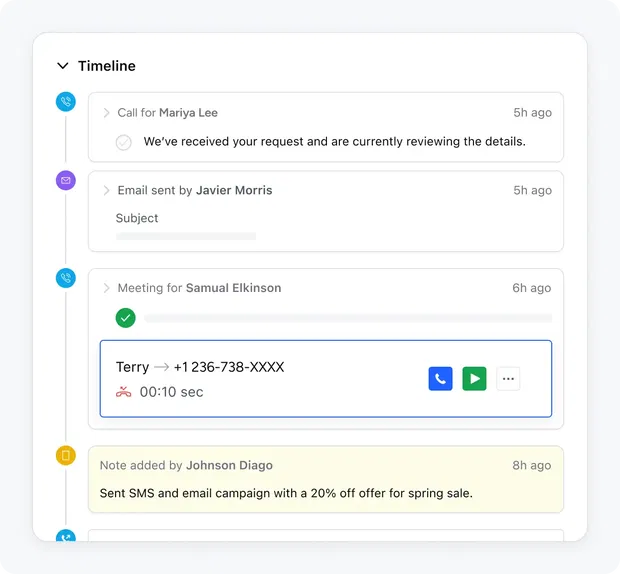This screenshot has height=574, width=620.
Task: Open sender name Javier Morris
Action: pyautogui.click(x=234, y=190)
